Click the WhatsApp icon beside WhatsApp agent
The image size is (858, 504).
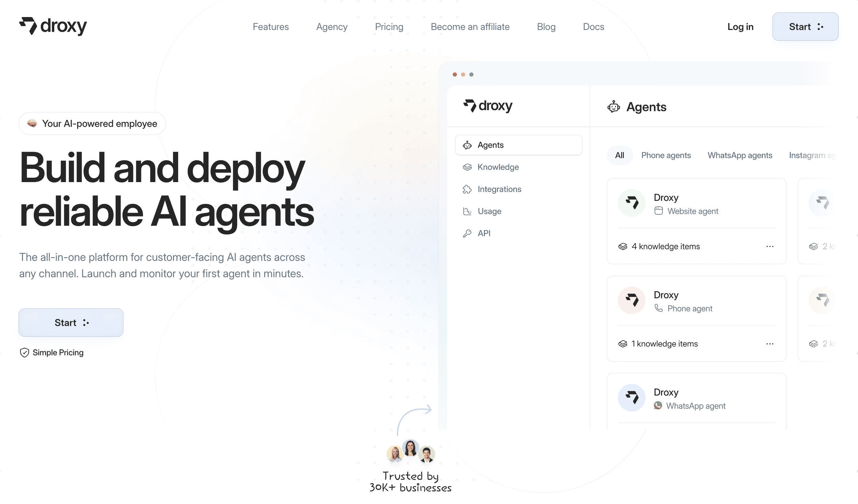click(658, 405)
